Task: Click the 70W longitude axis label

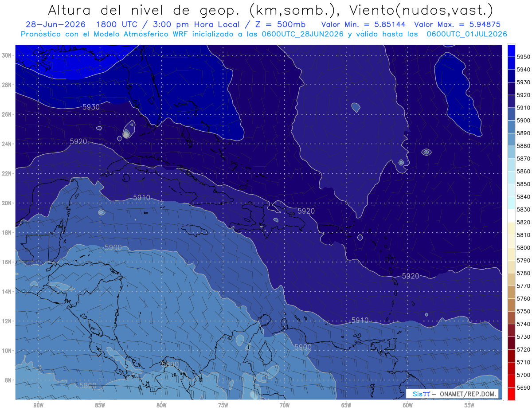Action: (x=285, y=405)
